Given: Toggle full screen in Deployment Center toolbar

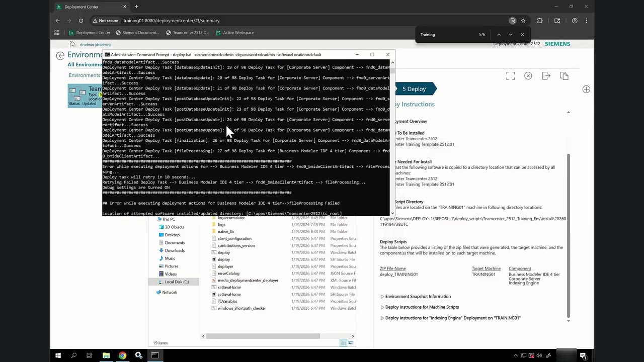Looking at the screenshot, I should point(511,76).
